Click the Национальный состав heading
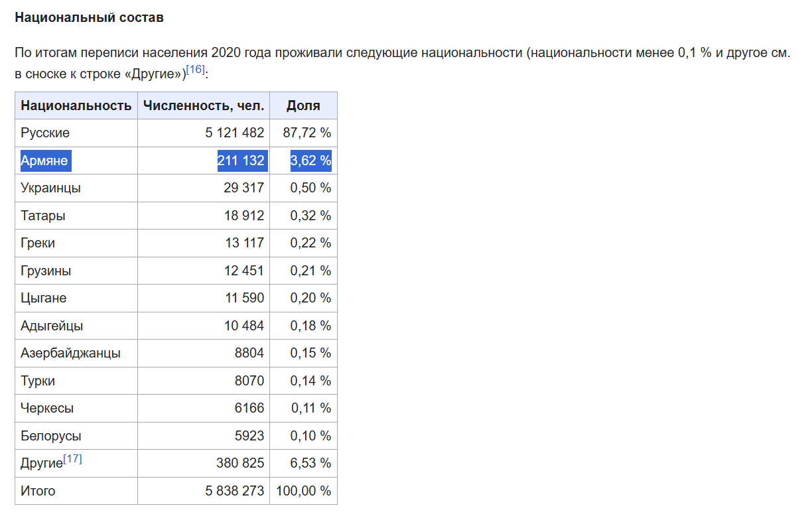This screenshot has height=530, width=812. 89,18
